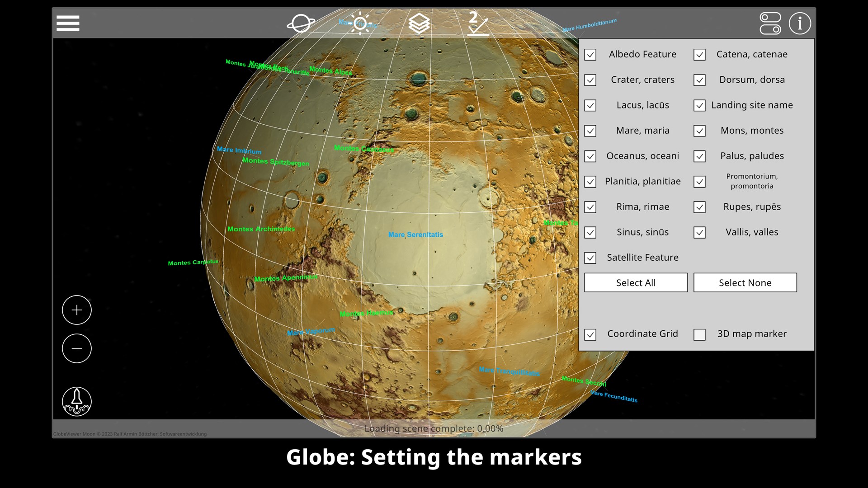Open the map layers icon
The image size is (868, 488).
419,23
